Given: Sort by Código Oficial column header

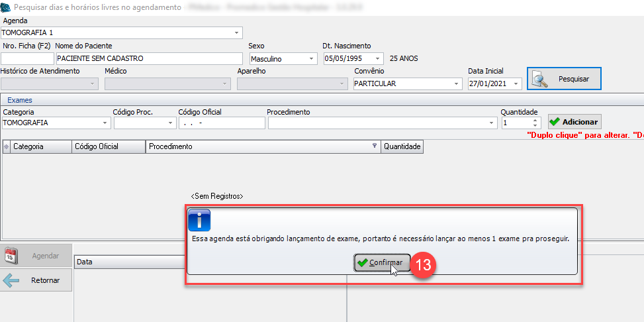Looking at the screenshot, I should click(x=108, y=146).
